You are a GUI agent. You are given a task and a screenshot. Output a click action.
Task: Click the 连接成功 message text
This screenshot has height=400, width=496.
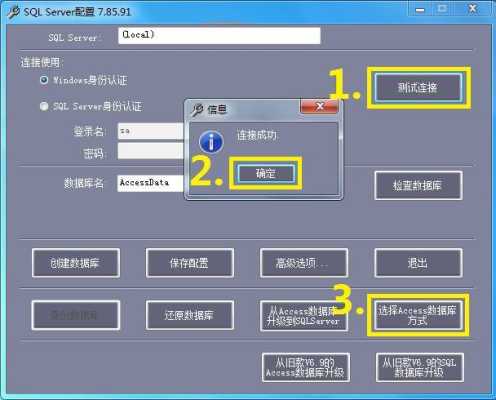pos(257,135)
